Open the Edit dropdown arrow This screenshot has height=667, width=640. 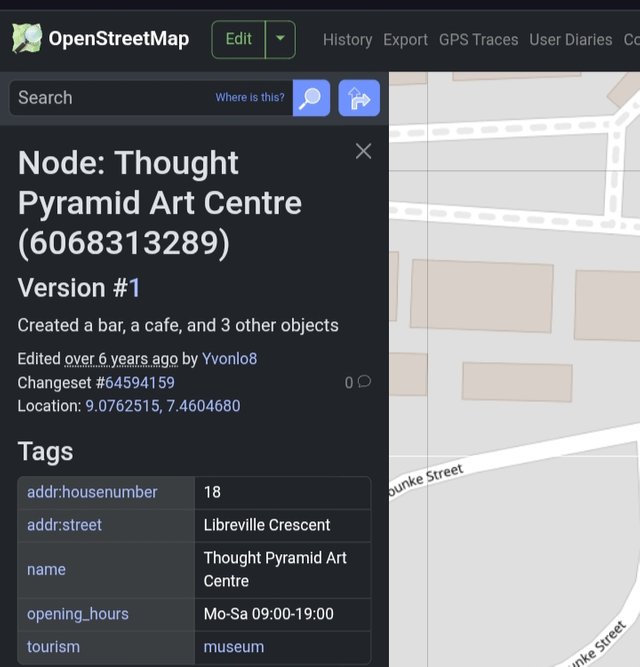(x=280, y=39)
